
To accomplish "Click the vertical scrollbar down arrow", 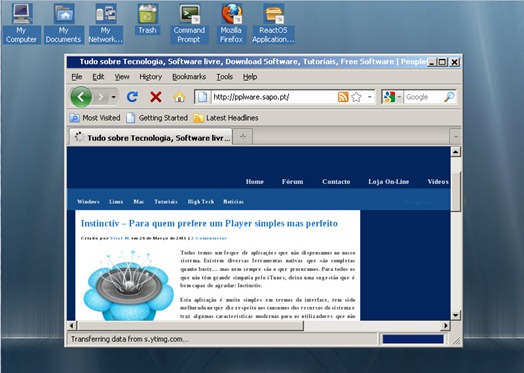I will (x=456, y=315).
